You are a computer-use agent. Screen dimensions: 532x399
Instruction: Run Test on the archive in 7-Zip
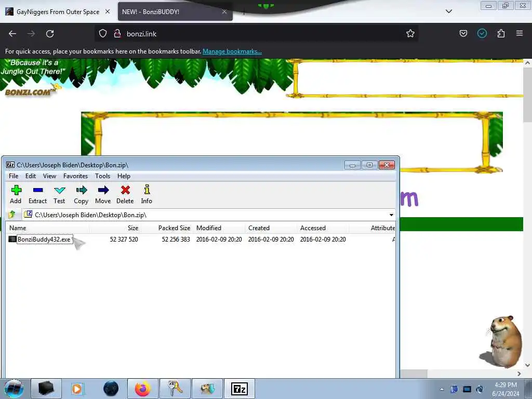click(x=59, y=194)
